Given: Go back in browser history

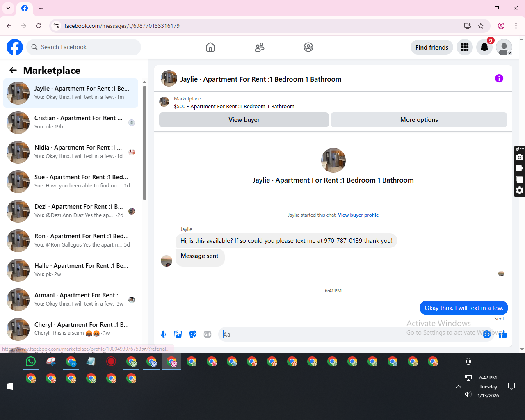Looking at the screenshot, I should click(x=9, y=26).
